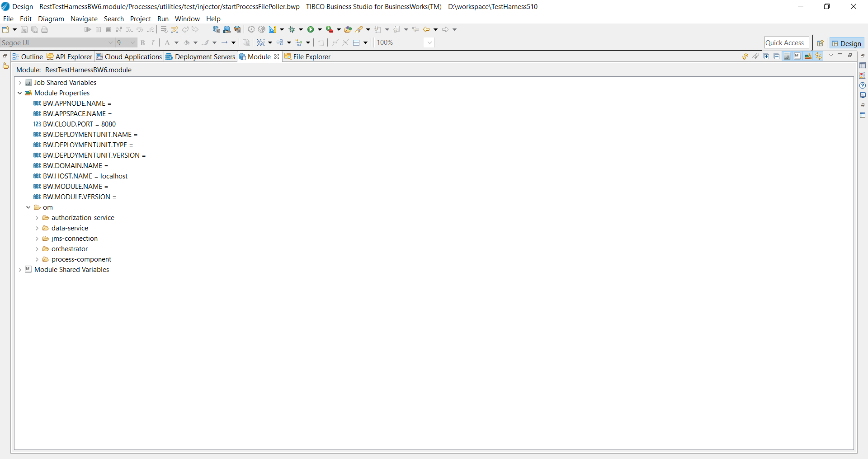
Task: Expand the jms-connection folder
Action: click(37, 239)
